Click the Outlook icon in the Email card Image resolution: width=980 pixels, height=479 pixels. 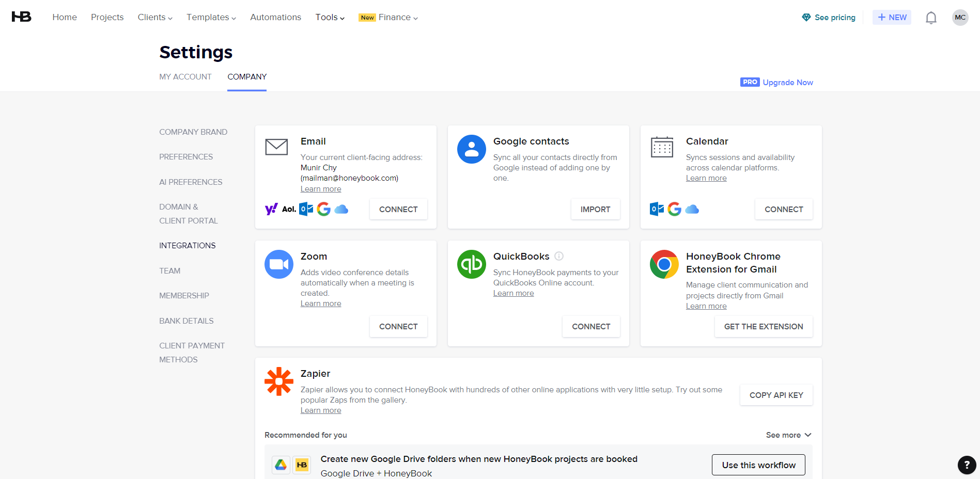(x=305, y=209)
